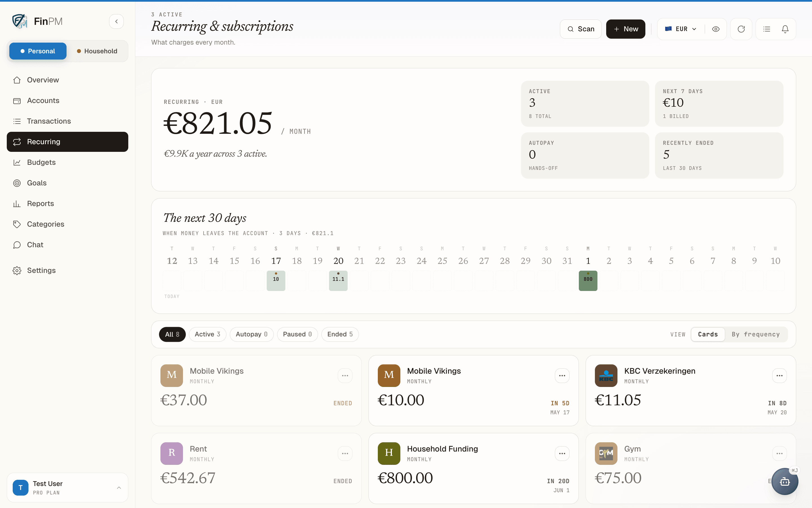Click the Settings gear icon
Screen dimensions: 812x508
click(17, 270)
